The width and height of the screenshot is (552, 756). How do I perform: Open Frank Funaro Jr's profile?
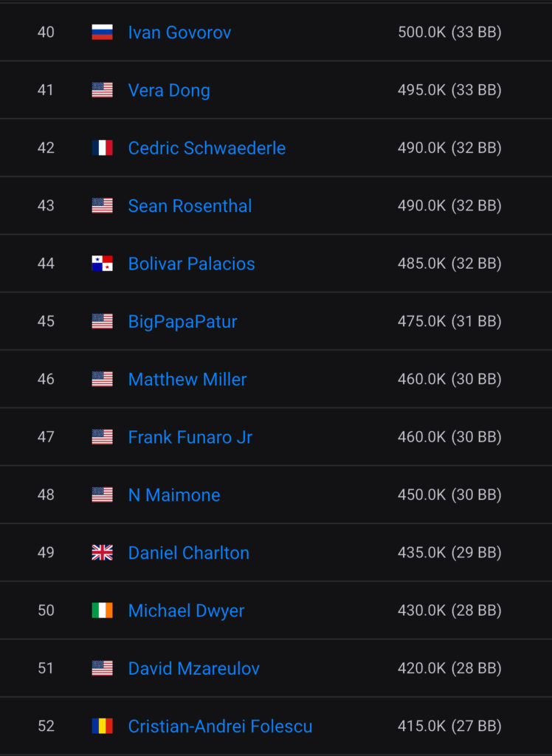click(x=190, y=437)
